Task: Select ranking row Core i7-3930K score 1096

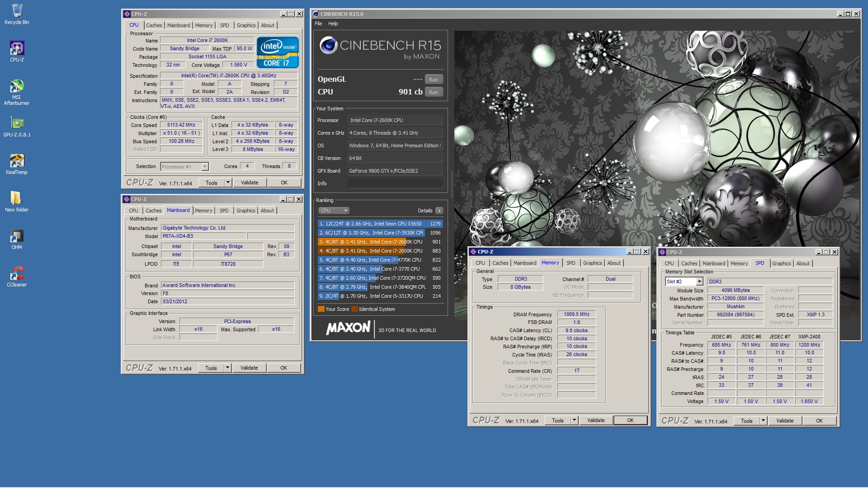Action: tap(380, 233)
